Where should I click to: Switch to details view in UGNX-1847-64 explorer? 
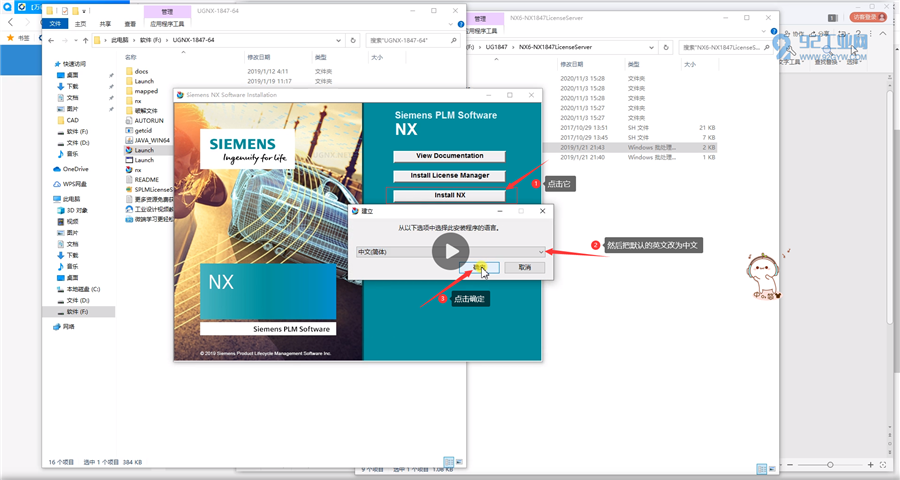pyautogui.click(x=449, y=462)
